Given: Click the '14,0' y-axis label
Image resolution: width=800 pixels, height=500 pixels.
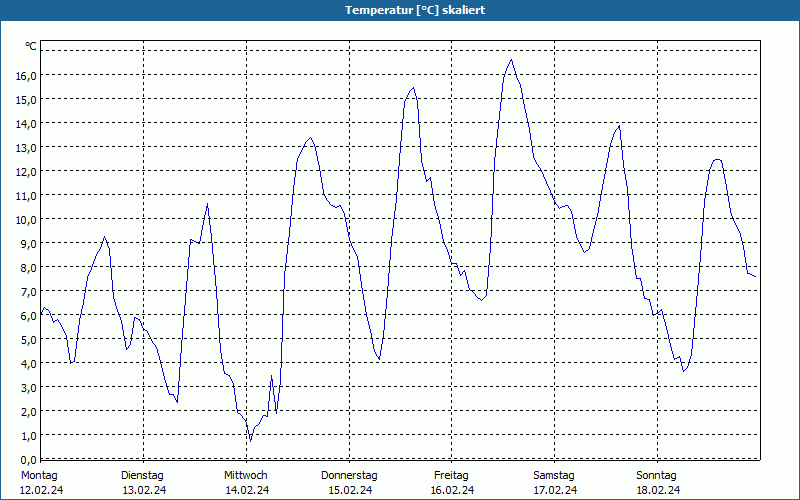Looking at the screenshot, I should [x=26, y=123].
